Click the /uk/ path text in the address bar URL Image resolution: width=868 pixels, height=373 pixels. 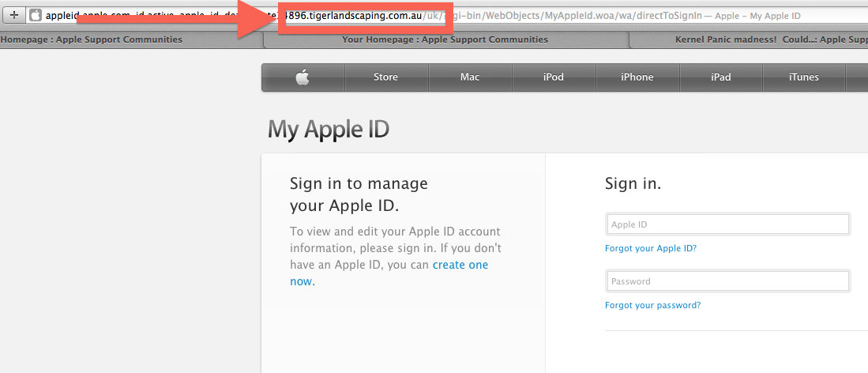coord(432,16)
